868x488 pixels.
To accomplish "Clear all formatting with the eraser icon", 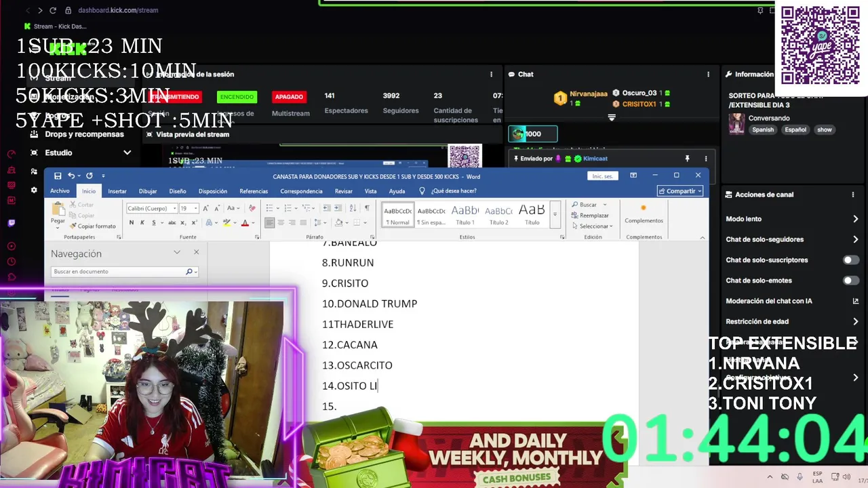I will pyautogui.click(x=252, y=208).
